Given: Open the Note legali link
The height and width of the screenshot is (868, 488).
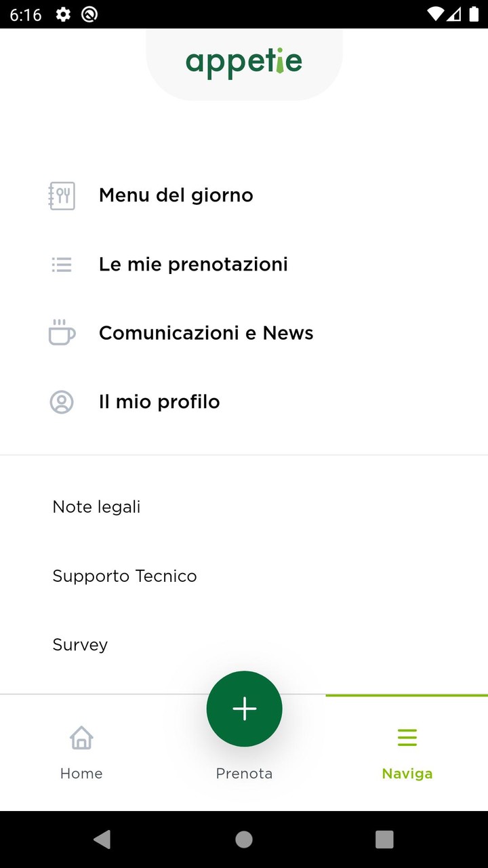Looking at the screenshot, I should pyautogui.click(x=96, y=507).
